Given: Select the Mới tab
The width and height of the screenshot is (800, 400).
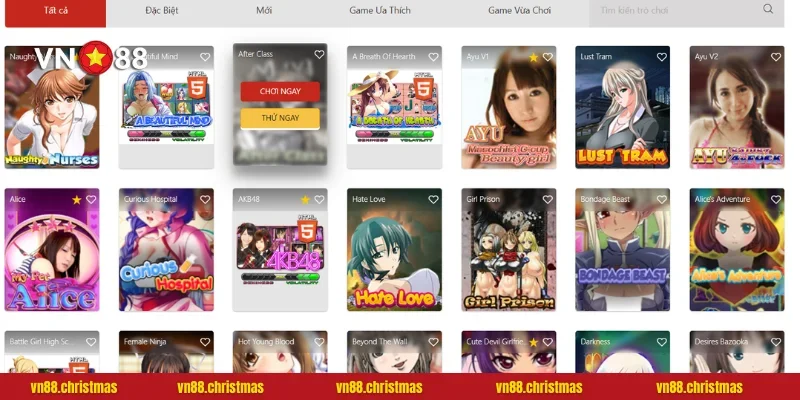Looking at the screenshot, I should 263,10.
